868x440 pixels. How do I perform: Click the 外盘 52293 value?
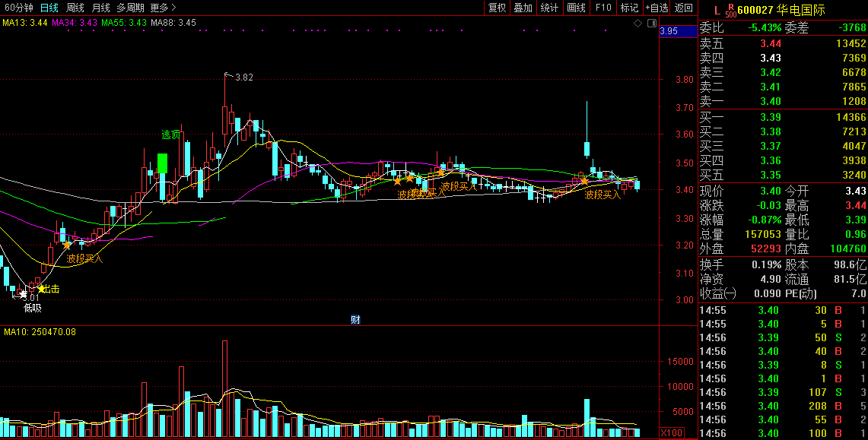point(766,248)
